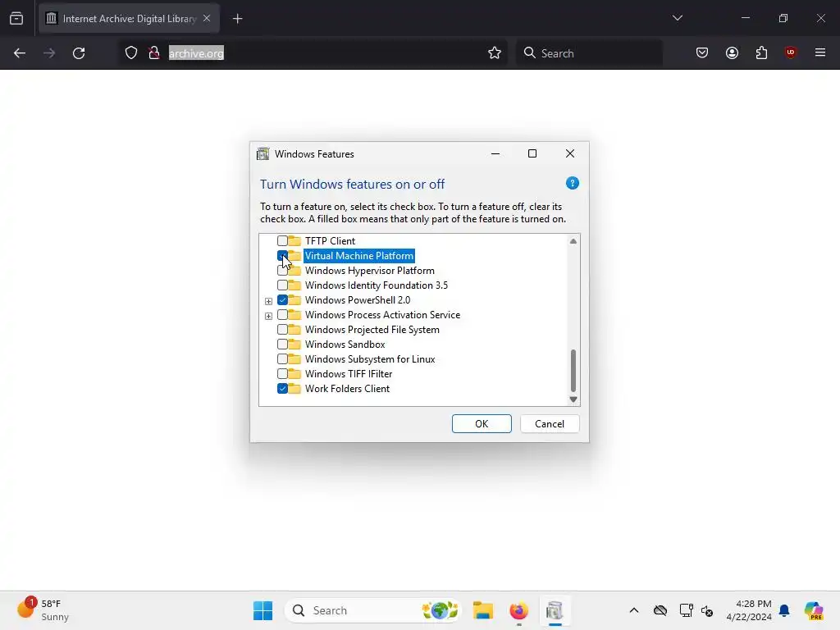Open the clock showing 4:28 PM

[749, 610]
